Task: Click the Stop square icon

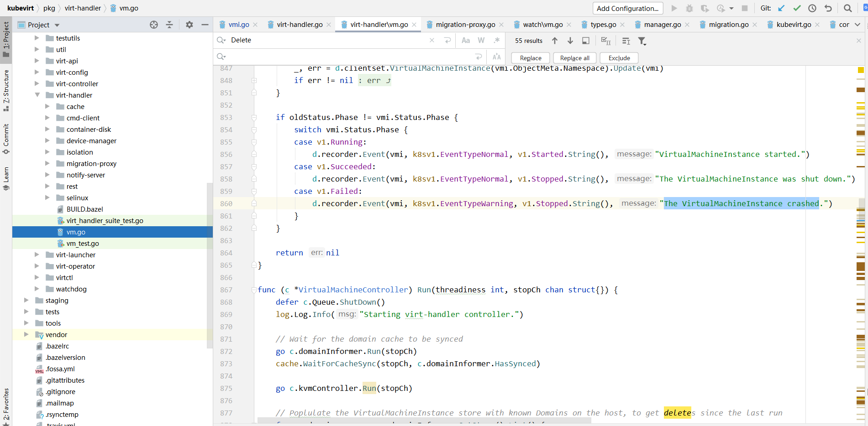Action: click(x=745, y=8)
